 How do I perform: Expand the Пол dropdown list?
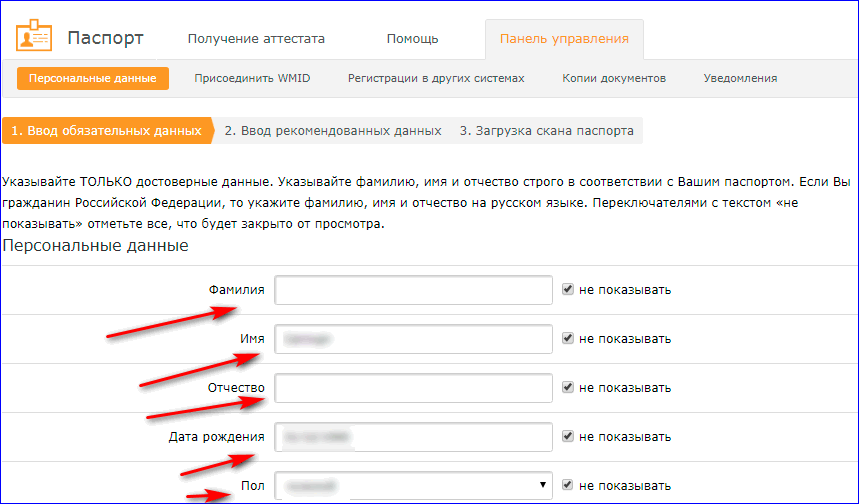click(x=413, y=486)
